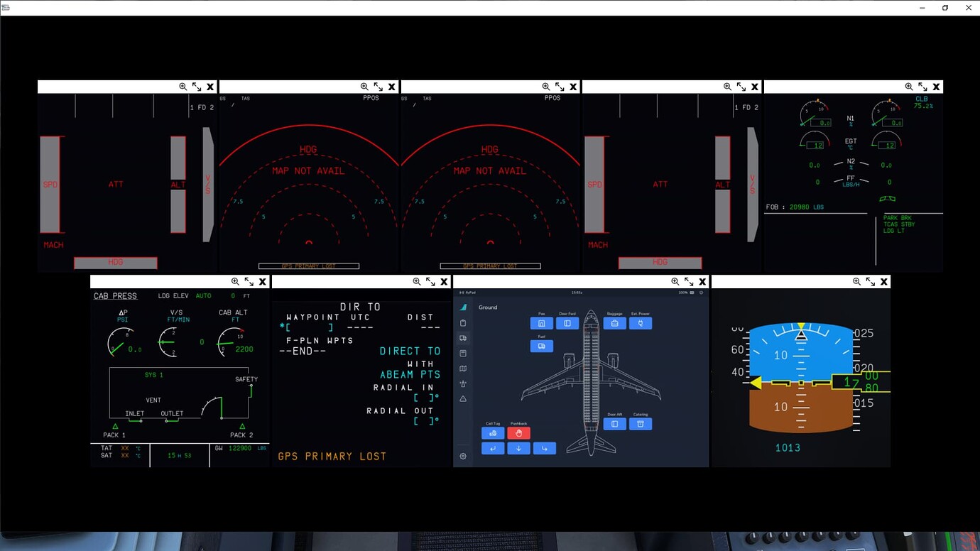980x551 pixels.
Task: Expand the cabin pressure display window
Action: 248,281
